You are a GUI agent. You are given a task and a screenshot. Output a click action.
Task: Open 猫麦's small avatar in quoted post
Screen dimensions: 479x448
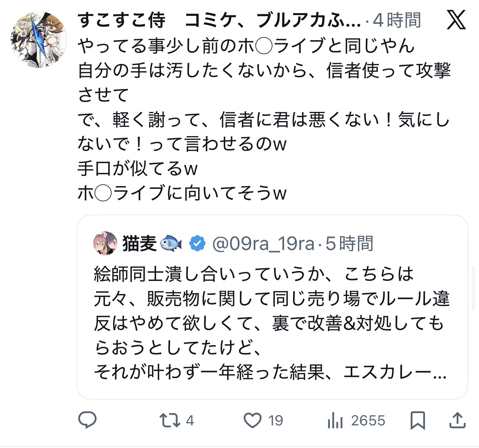pos(105,243)
